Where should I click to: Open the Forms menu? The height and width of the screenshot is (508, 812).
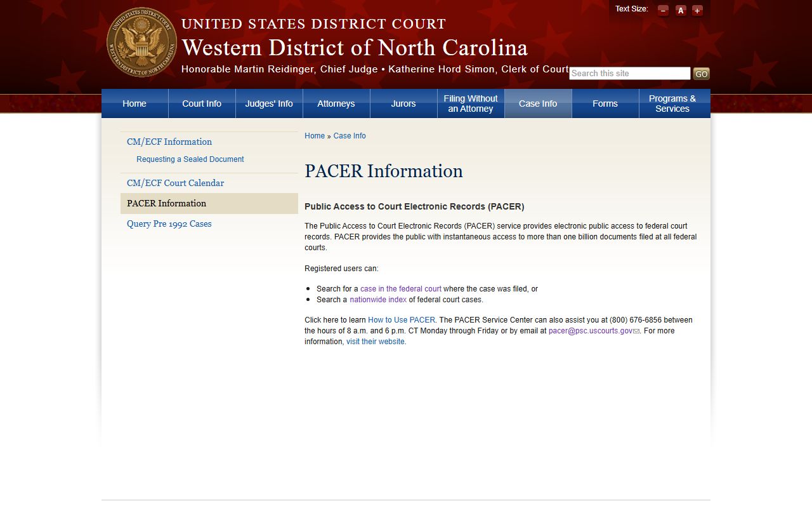(605, 104)
